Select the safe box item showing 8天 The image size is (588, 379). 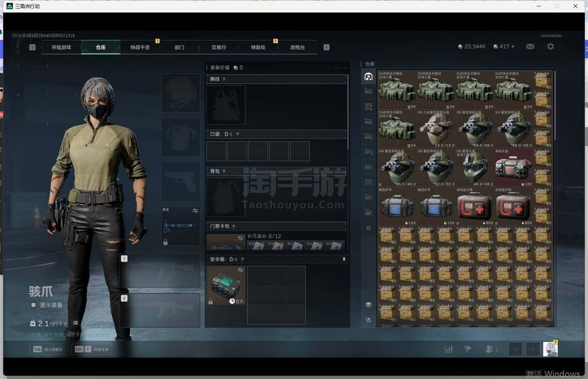(226, 285)
